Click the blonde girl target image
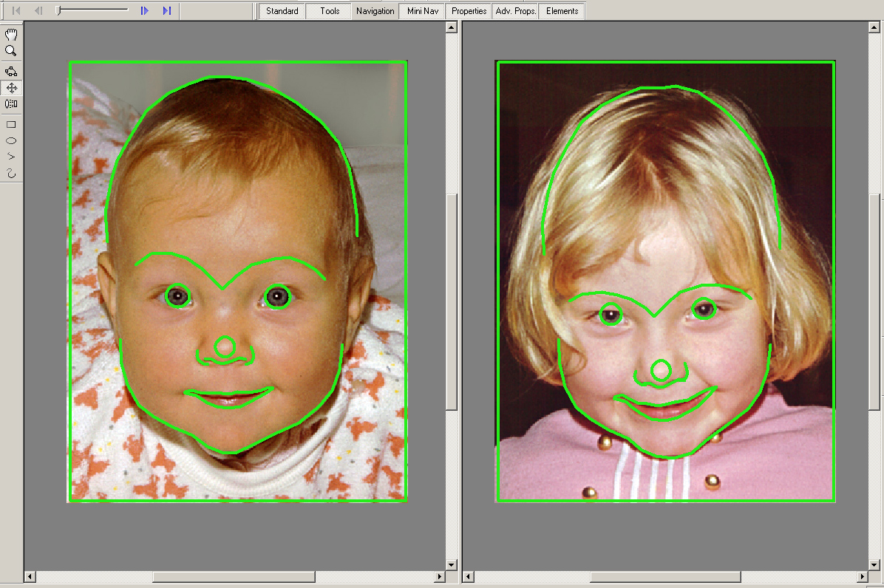The width and height of the screenshot is (884, 588). (665, 281)
